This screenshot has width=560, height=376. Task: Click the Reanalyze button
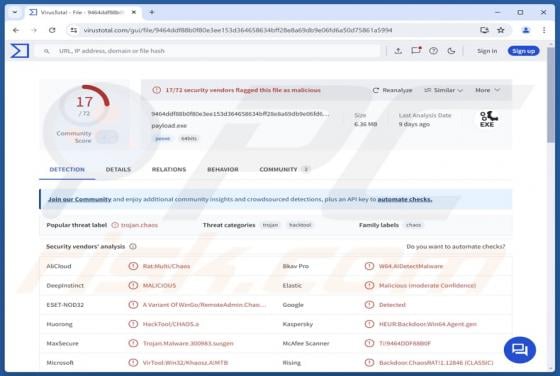coord(392,90)
